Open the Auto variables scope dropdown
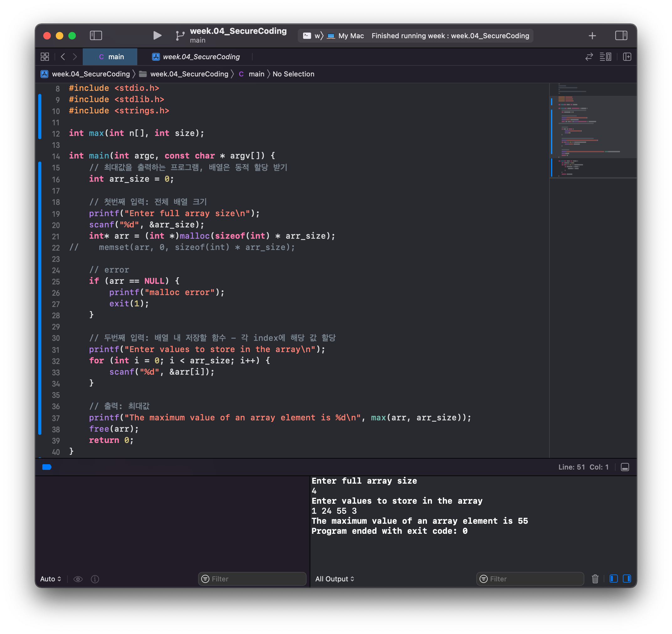The width and height of the screenshot is (672, 634). coord(51,579)
